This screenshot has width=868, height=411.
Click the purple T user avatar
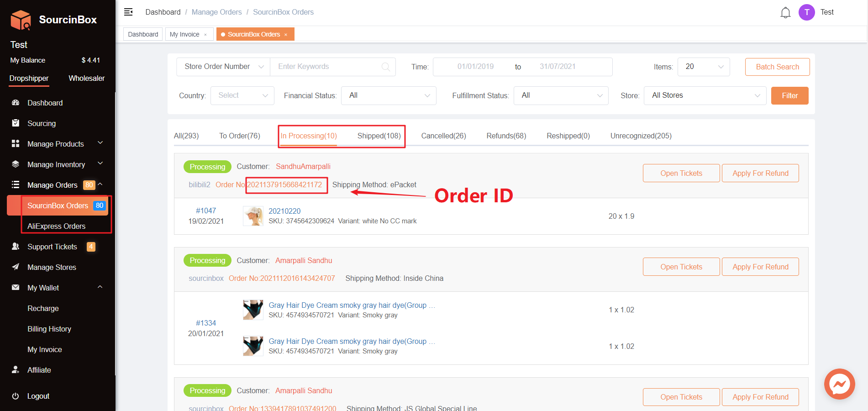point(807,12)
